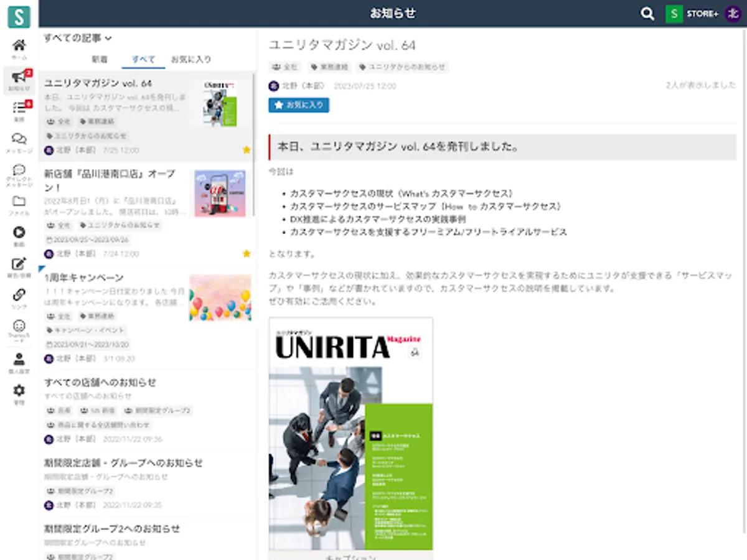This screenshot has width=747, height=560.
Task: Open article 期間限定グループ2へのお知らせ
Action: [146, 539]
